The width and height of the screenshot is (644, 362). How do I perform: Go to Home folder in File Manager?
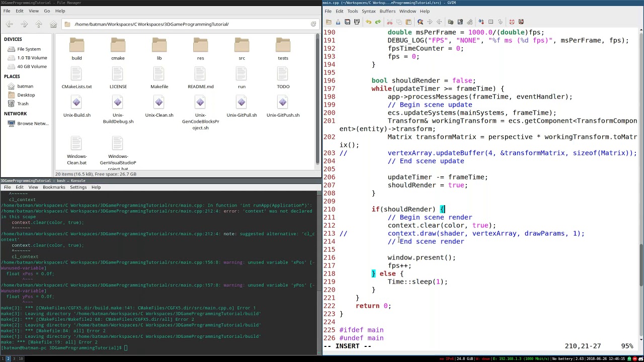pos(53,24)
